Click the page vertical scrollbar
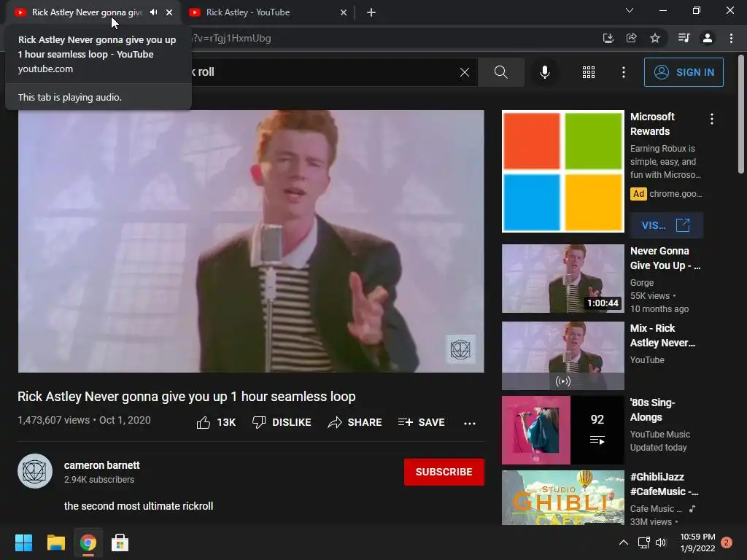This screenshot has height=560, width=747. point(741,114)
